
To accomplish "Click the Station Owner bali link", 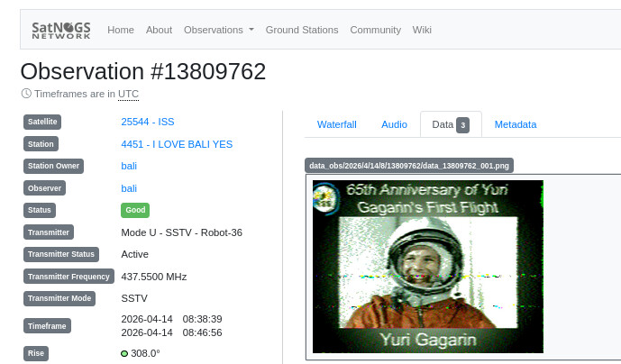I will 129,166.
